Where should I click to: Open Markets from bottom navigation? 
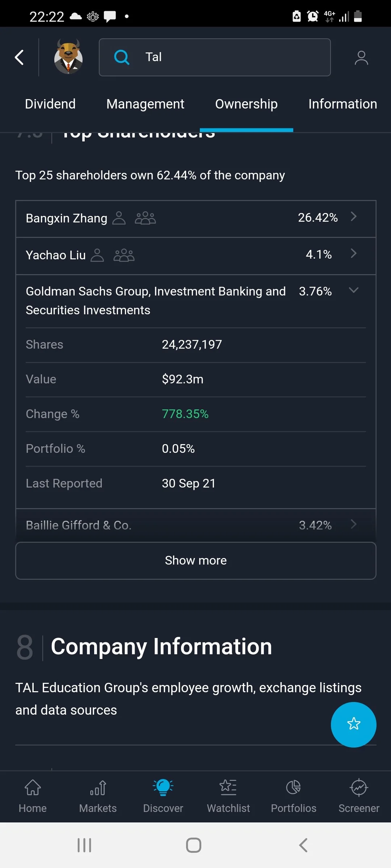click(98, 796)
